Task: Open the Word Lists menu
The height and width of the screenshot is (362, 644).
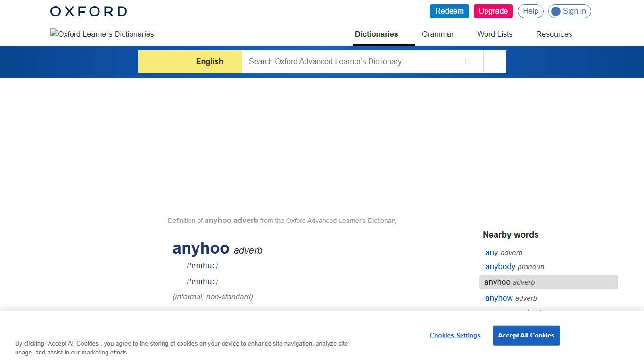Action: 495,34
